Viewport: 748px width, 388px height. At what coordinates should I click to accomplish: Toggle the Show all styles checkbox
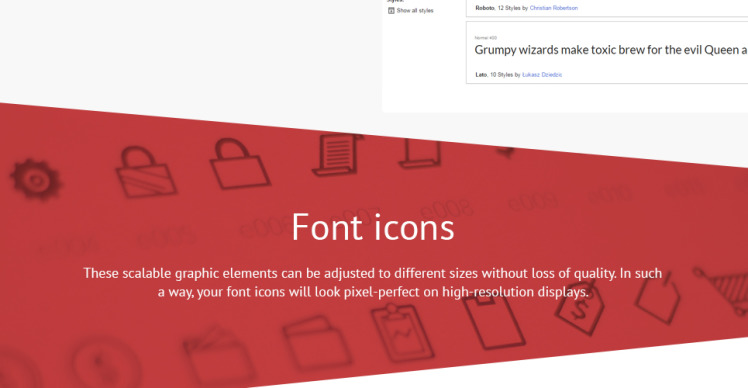point(391,10)
